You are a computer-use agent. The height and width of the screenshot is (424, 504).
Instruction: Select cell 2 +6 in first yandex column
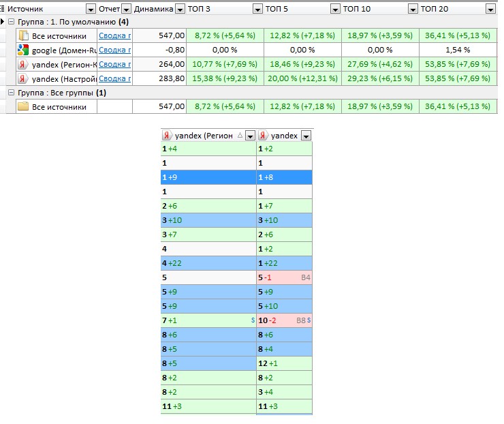click(x=208, y=206)
